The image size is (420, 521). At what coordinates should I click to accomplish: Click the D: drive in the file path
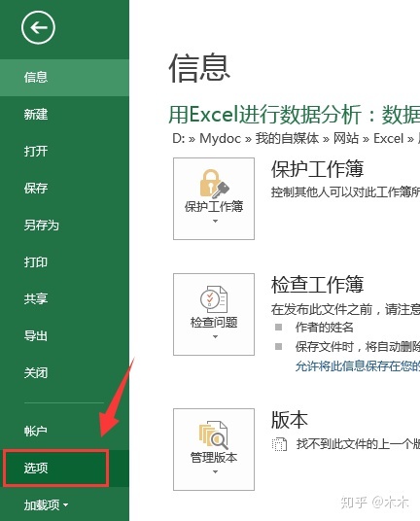point(179,139)
